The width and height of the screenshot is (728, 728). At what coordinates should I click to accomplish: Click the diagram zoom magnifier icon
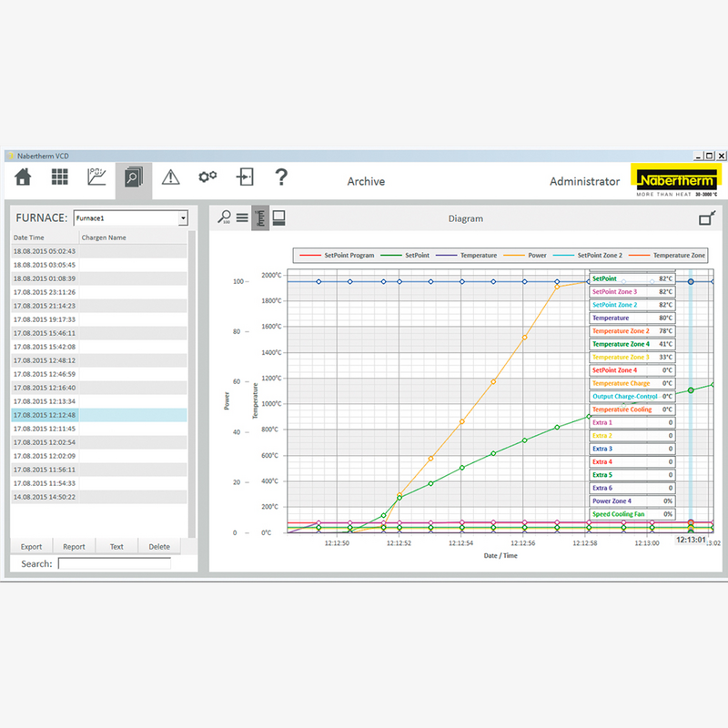223,217
